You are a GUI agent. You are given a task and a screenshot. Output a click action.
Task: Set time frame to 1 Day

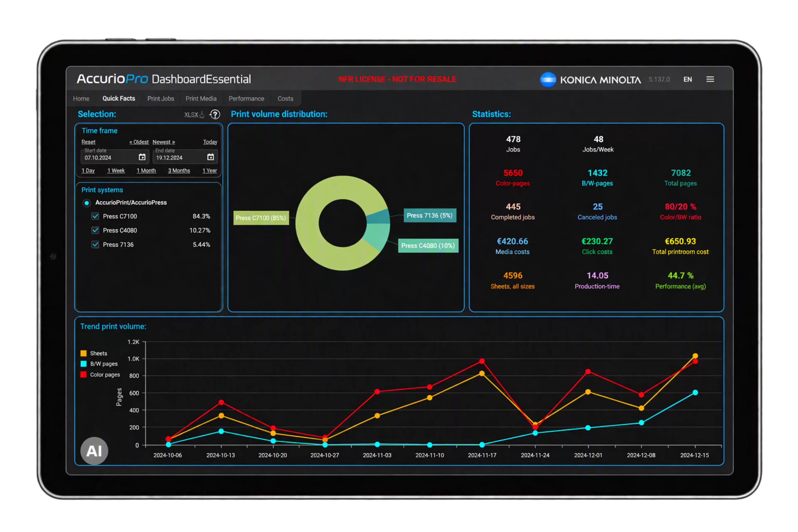click(88, 170)
